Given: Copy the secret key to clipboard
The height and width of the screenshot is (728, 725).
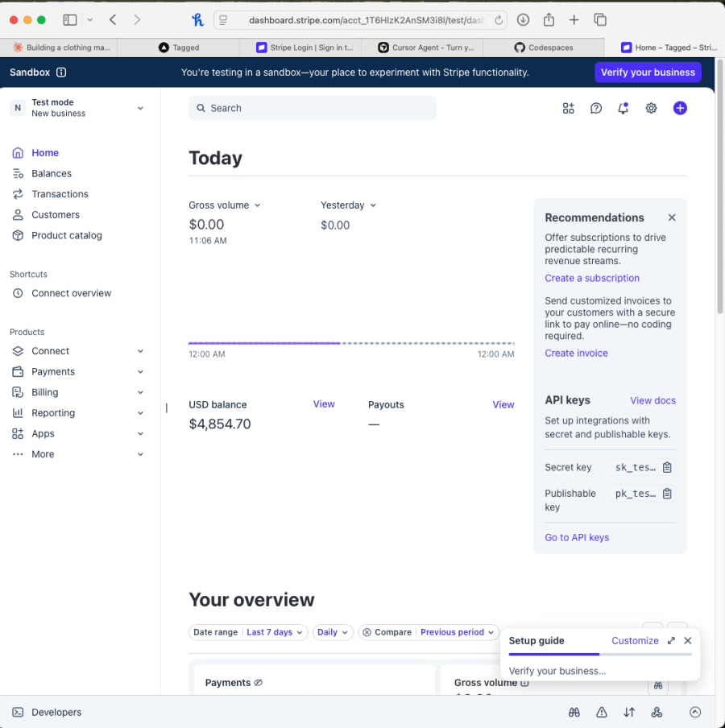Looking at the screenshot, I should 667,468.
